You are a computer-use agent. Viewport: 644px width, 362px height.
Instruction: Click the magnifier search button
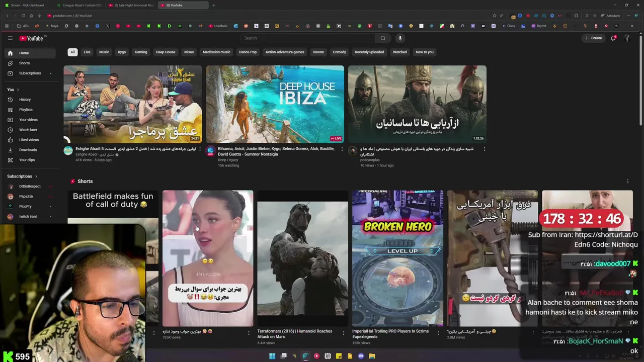coord(383,38)
